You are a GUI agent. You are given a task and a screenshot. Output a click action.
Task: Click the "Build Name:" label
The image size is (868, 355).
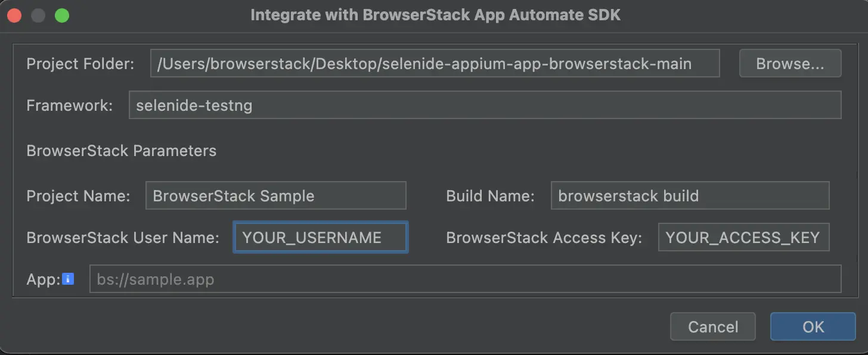pyautogui.click(x=490, y=196)
